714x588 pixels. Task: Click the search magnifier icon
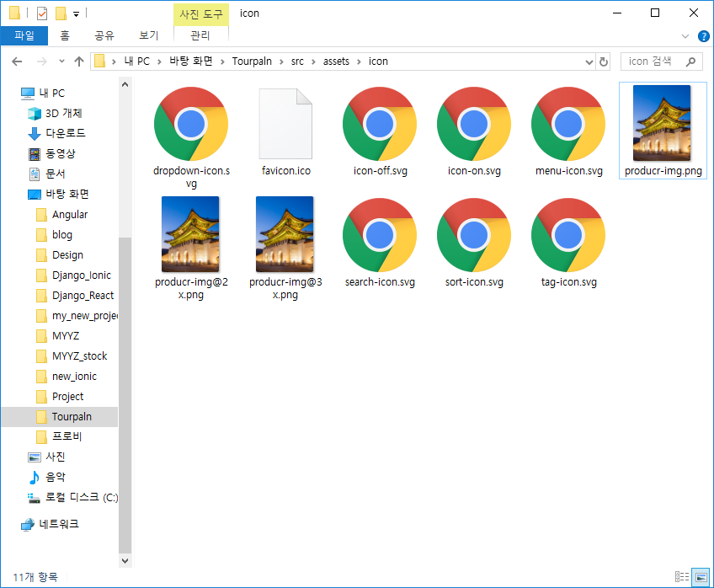click(x=690, y=61)
